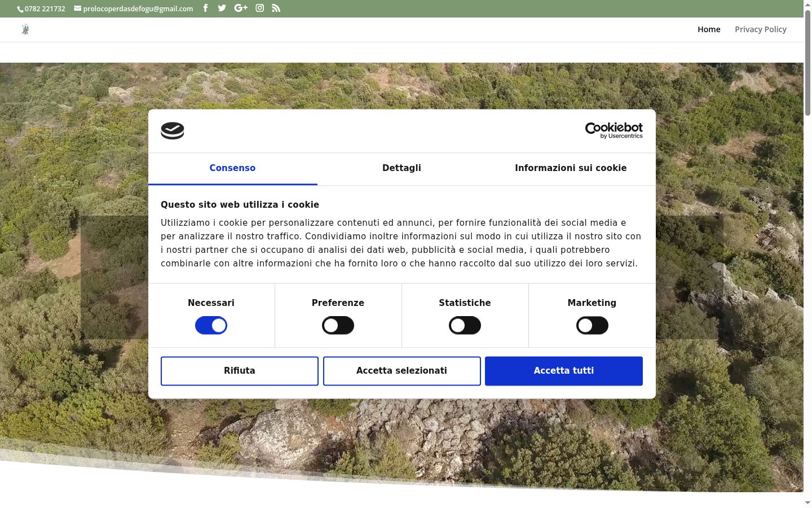Image resolution: width=812 pixels, height=508 pixels.
Task: Click the phone number 0782 221732
Action: pyautogui.click(x=42, y=8)
